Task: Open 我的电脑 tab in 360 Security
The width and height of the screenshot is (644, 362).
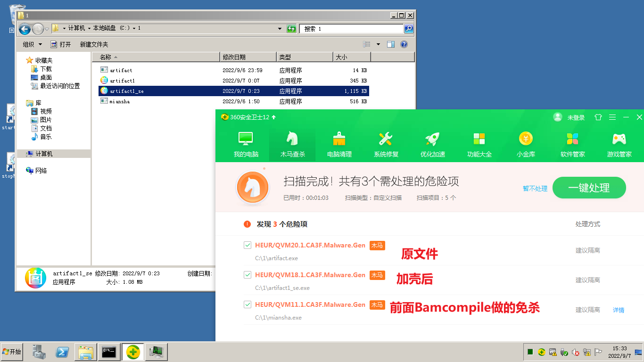Action: point(246,145)
